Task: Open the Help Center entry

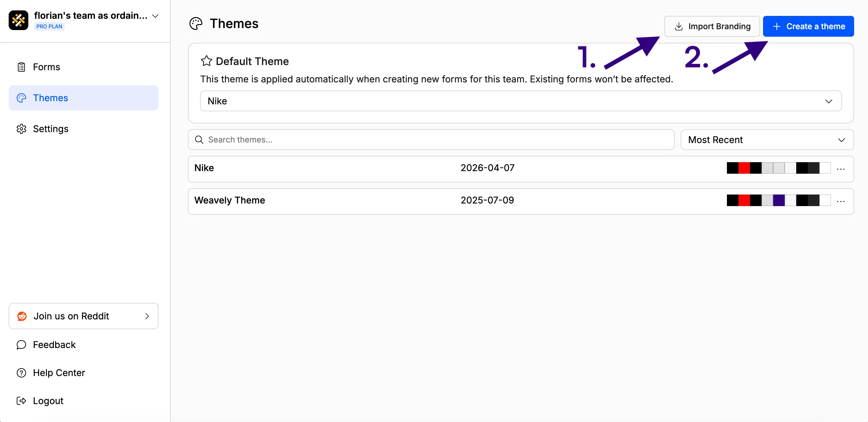Action: (59, 373)
